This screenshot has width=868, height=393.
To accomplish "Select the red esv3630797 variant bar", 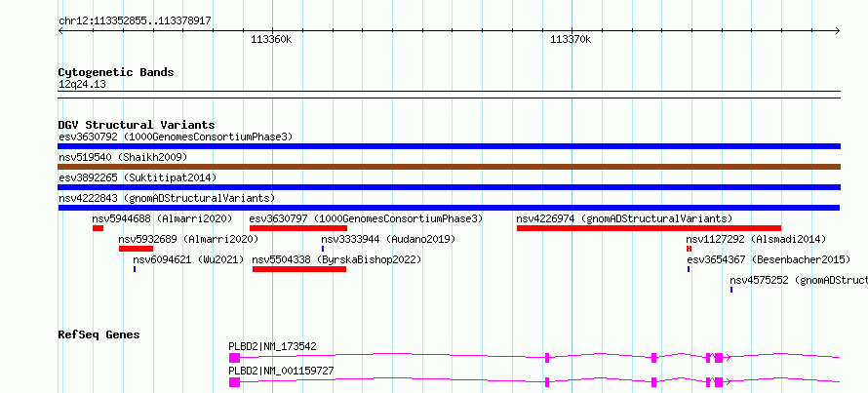I will [298, 228].
